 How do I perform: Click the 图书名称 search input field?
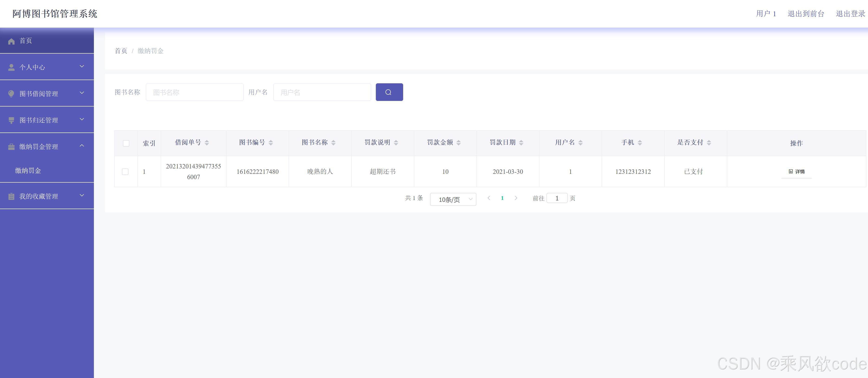(195, 92)
